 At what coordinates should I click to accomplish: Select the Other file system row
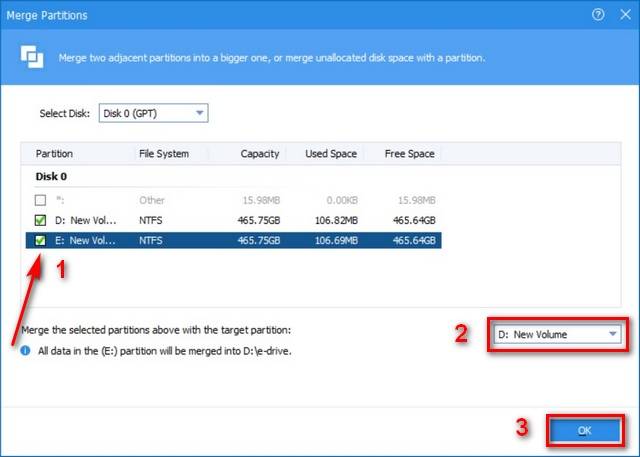tap(153, 200)
